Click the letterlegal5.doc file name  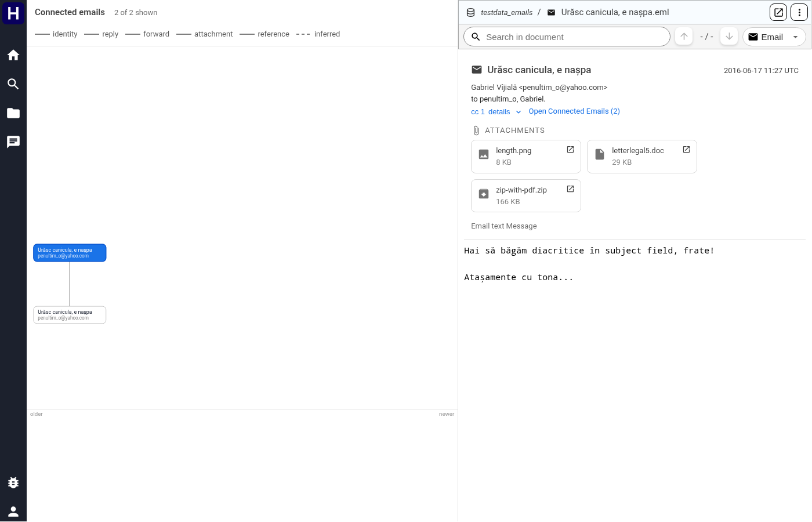click(x=638, y=151)
